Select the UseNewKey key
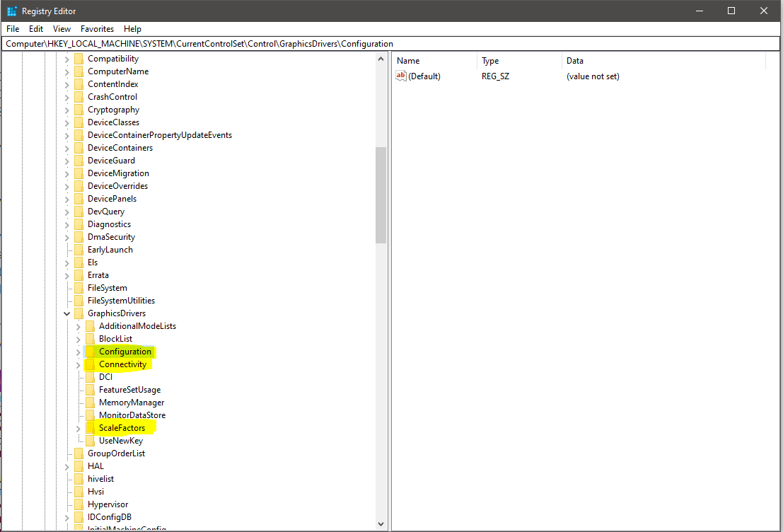This screenshot has height=532, width=783. point(121,441)
